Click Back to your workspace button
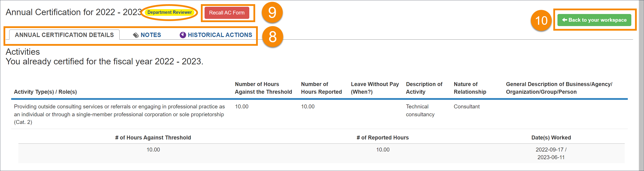 (x=594, y=20)
